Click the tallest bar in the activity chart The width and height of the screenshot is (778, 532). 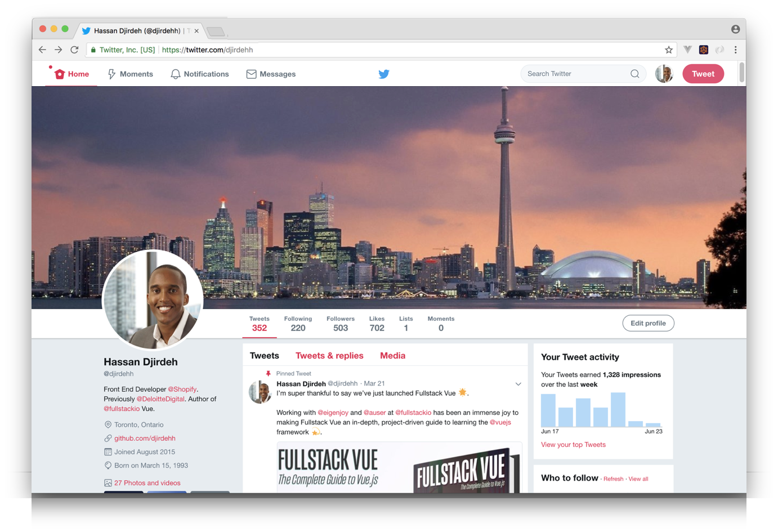pyautogui.click(x=618, y=410)
